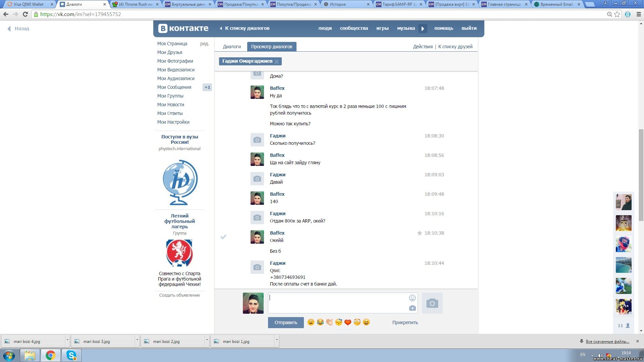Click the smiley emoji picker icon
Image resolution: width=644 pixels, height=362 pixels.
point(412,298)
